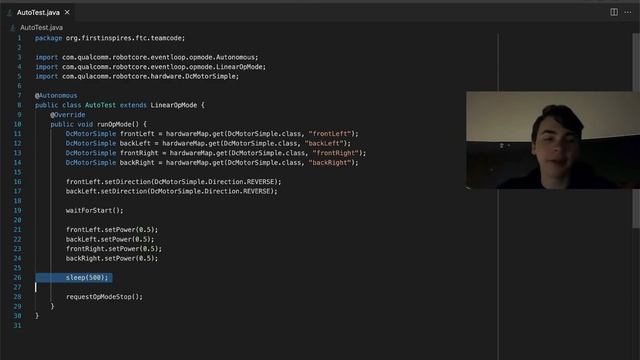Click backRight.setPower(0.5) line
640x360 pixels.
tap(112, 258)
